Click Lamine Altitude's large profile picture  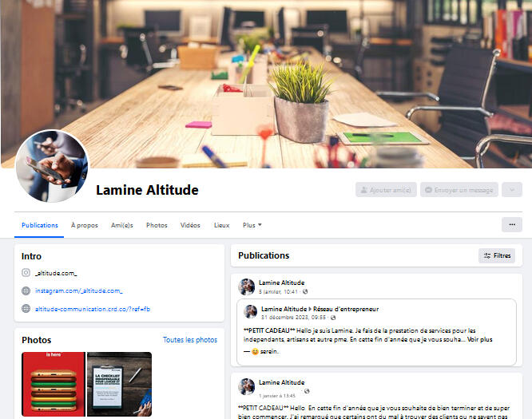pos(52,166)
